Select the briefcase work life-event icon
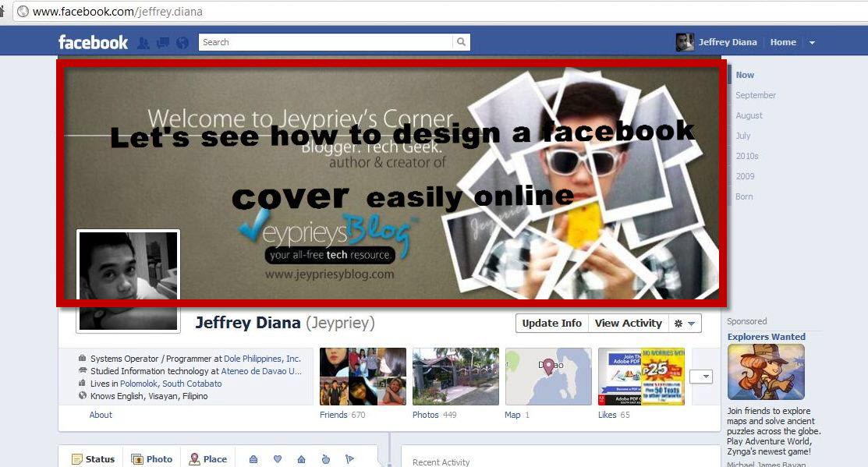 click(253, 459)
